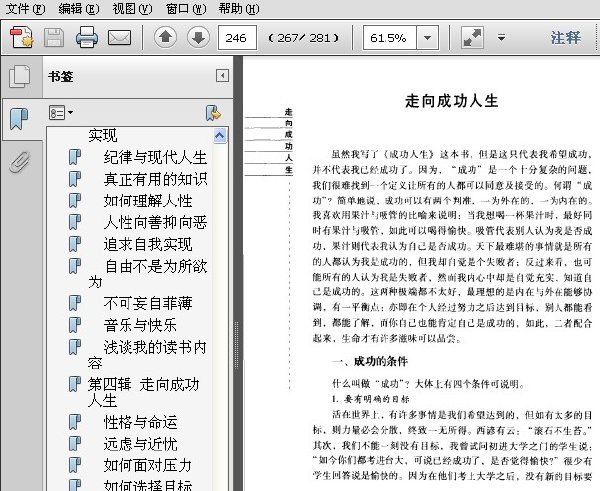
Task: Click the bookmark list scroll-up arrow
Action: 220,135
